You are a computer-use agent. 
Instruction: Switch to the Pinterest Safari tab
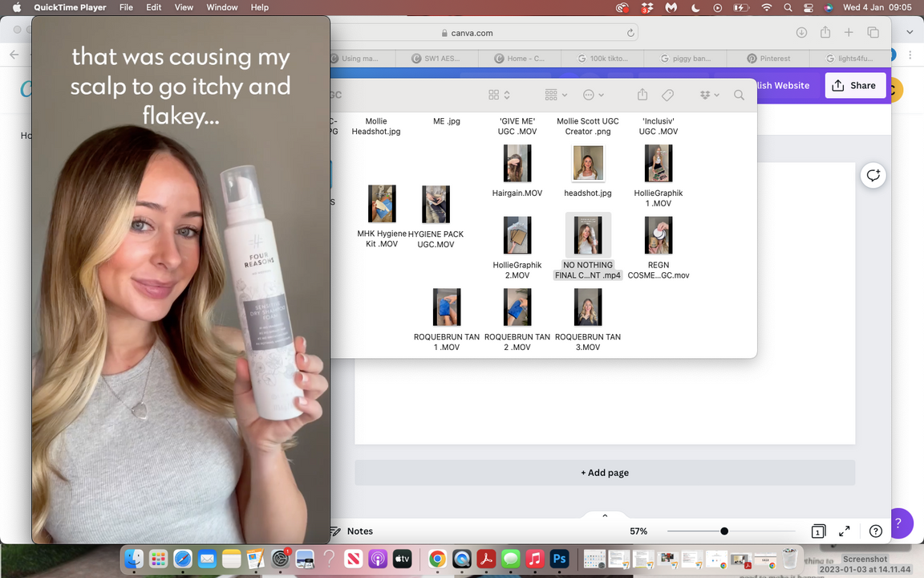(768, 59)
